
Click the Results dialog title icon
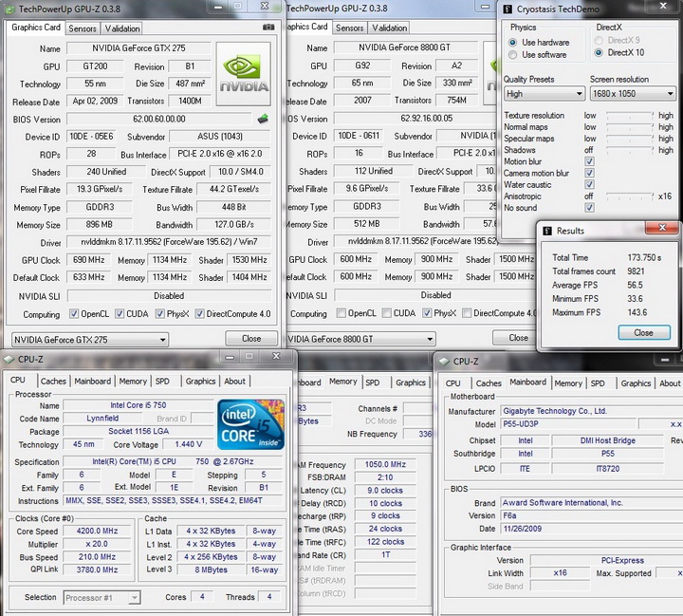click(547, 231)
